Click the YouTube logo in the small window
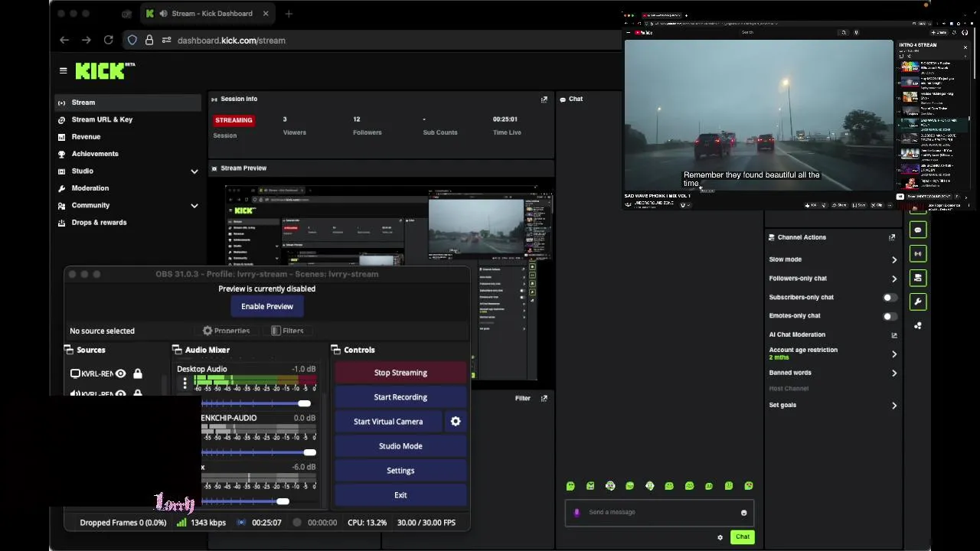Image resolution: width=980 pixels, height=551 pixels. (643, 32)
